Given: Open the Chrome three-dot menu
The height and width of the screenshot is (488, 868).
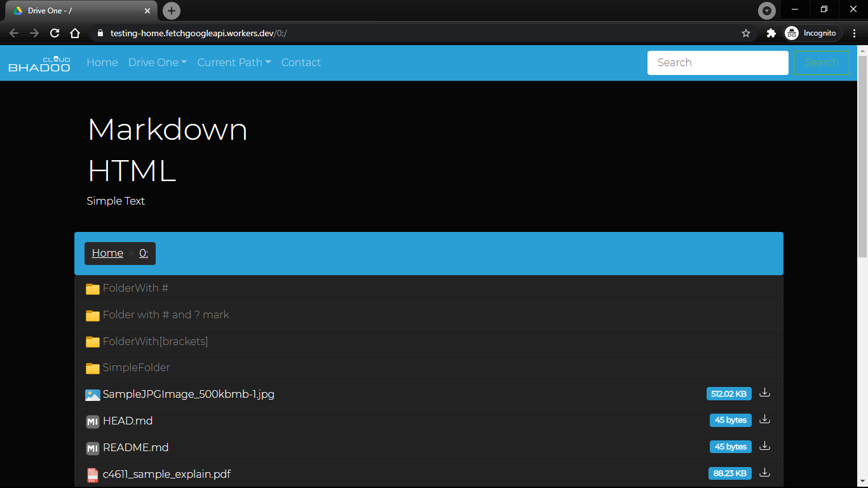Looking at the screenshot, I should point(855,33).
